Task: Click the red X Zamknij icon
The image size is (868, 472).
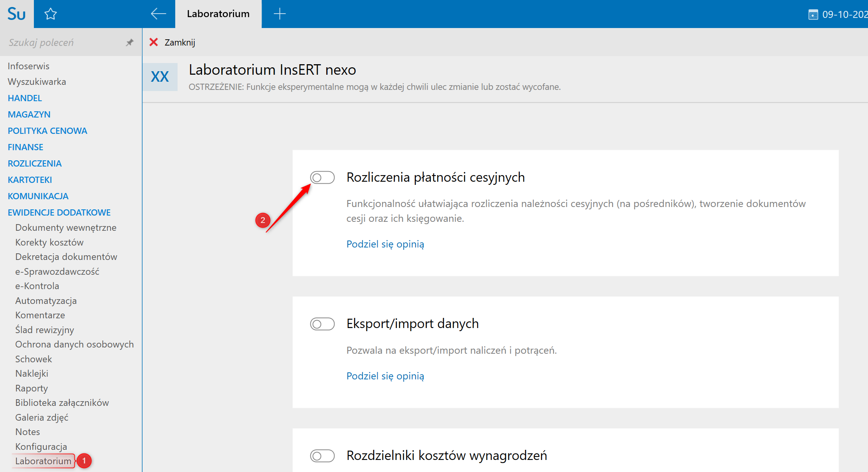Action: pos(154,42)
